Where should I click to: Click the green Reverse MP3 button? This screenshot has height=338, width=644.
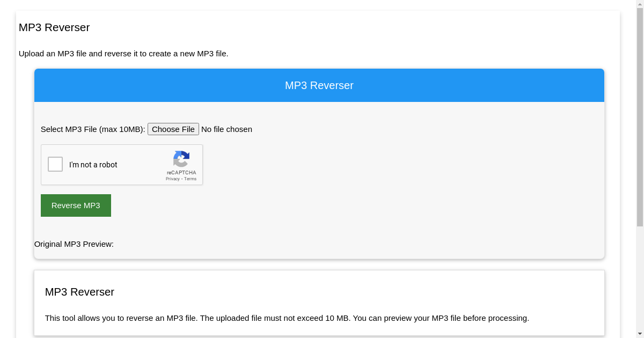point(76,205)
